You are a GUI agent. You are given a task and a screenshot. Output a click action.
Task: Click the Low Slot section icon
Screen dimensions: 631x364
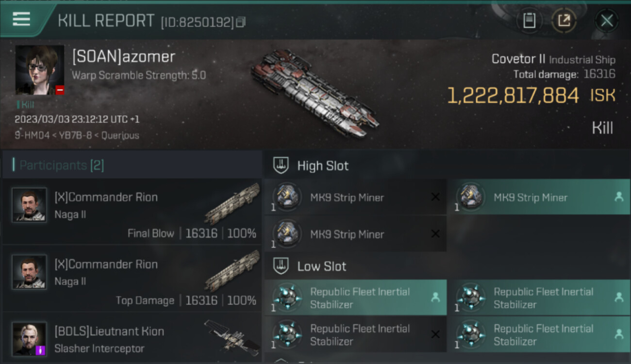282,266
